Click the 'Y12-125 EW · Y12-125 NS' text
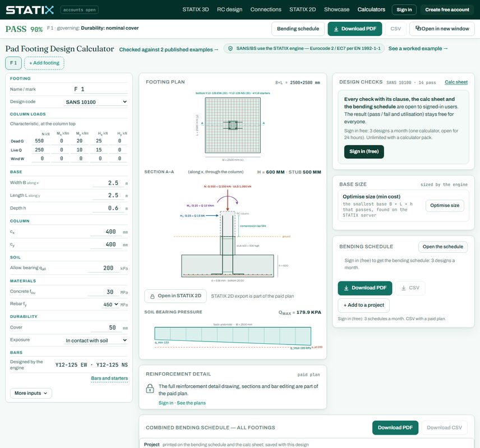 pos(91,365)
